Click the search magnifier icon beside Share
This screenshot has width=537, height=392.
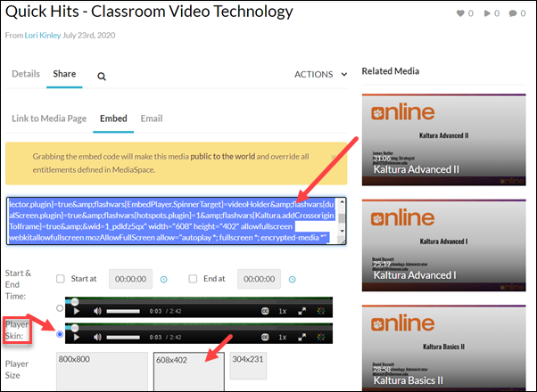[102, 77]
